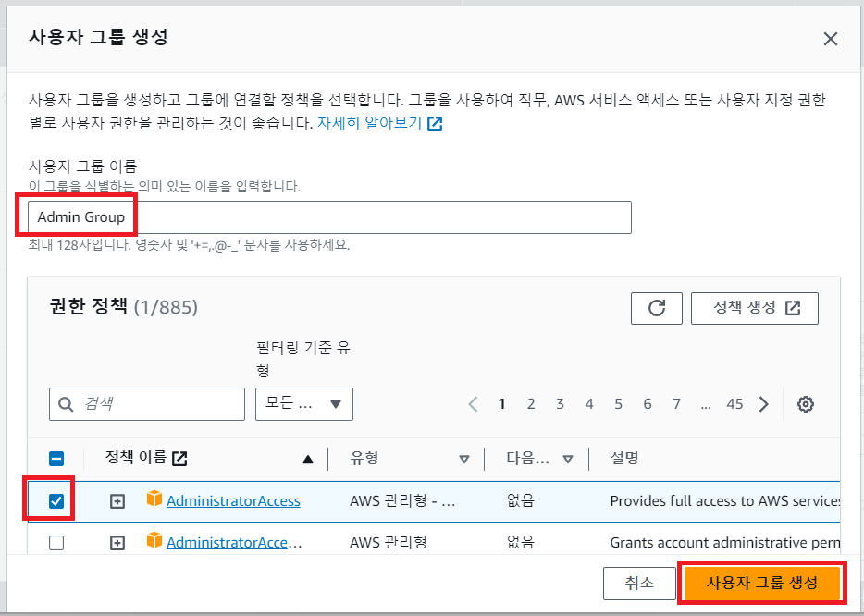This screenshot has width=864, height=616.
Task: Close the user group creation dialog
Action: point(830,39)
